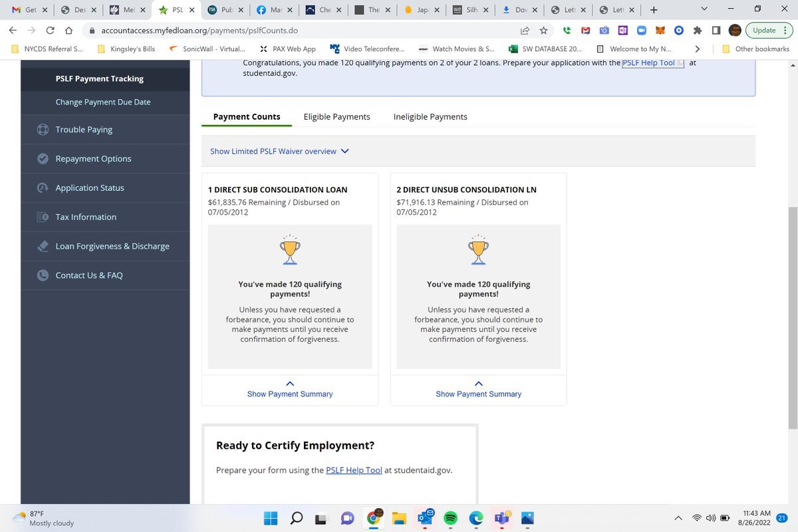
Task: Open the green phone extension icon
Action: [567, 31]
